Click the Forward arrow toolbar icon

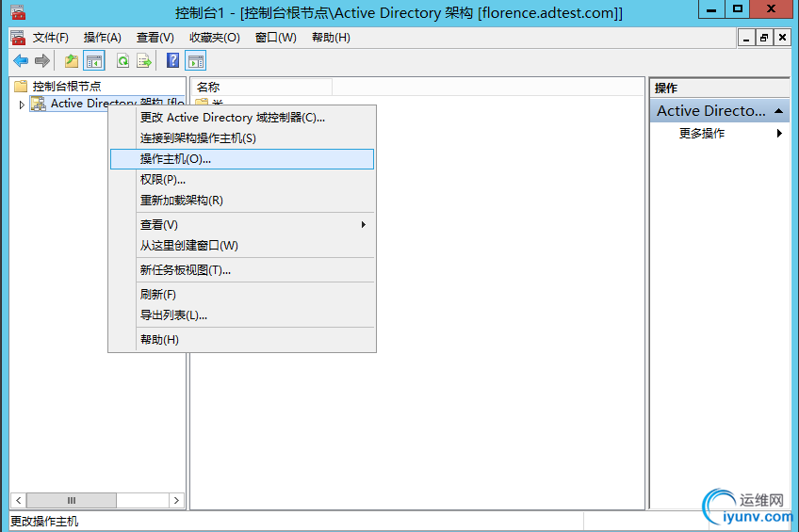click(x=42, y=61)
